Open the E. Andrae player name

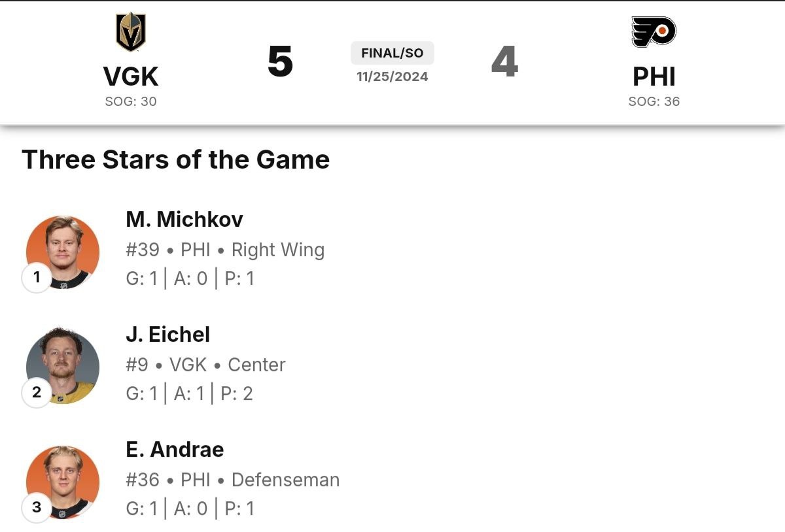point(175,450)
